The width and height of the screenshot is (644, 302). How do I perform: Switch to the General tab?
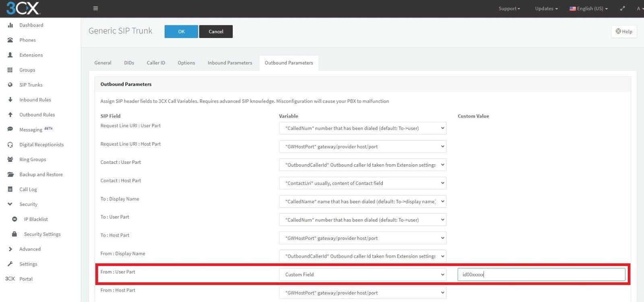coord(103,63)
